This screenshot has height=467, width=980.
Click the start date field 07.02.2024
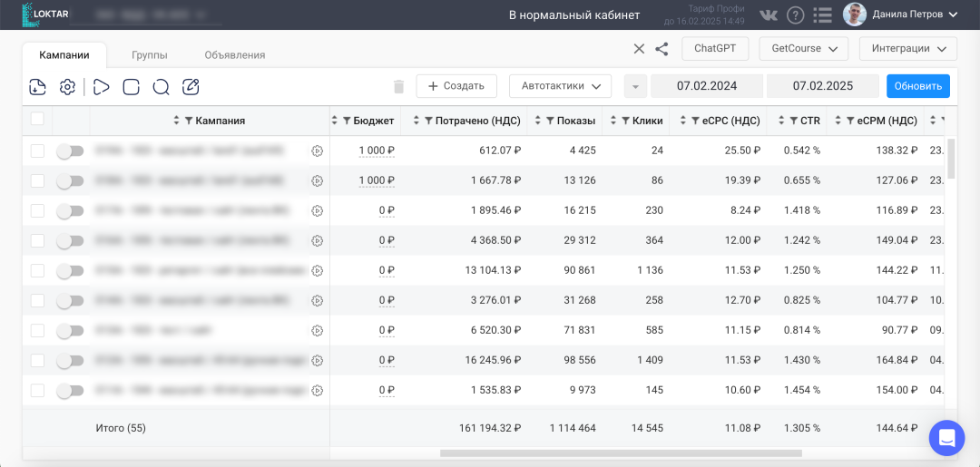[707, 86]
